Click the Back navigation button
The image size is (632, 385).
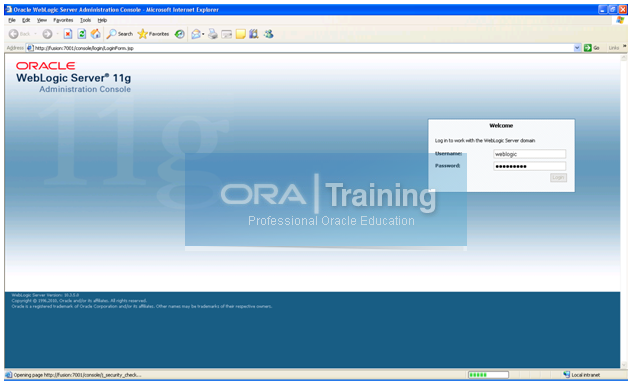click(19, 34)
